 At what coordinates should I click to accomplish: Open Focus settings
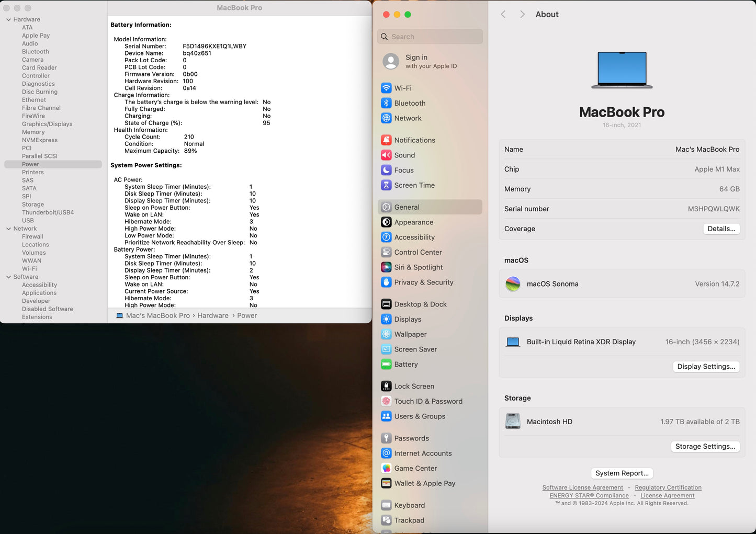[x=403, y=170]
